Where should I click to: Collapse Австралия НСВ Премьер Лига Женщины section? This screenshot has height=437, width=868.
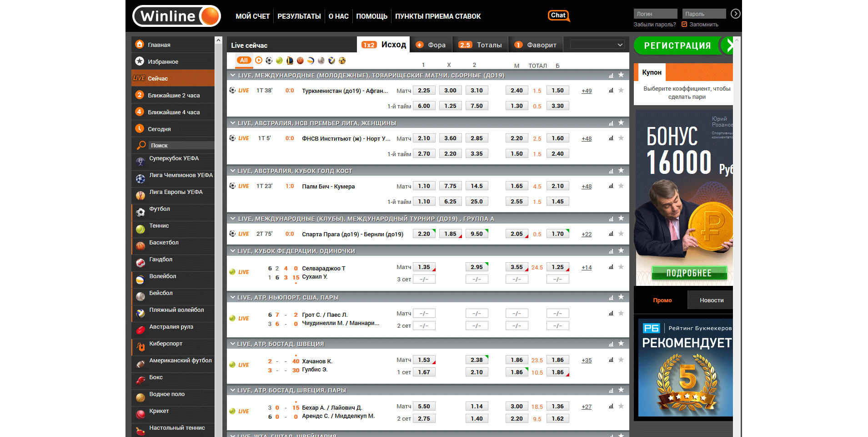click(233, 123)
